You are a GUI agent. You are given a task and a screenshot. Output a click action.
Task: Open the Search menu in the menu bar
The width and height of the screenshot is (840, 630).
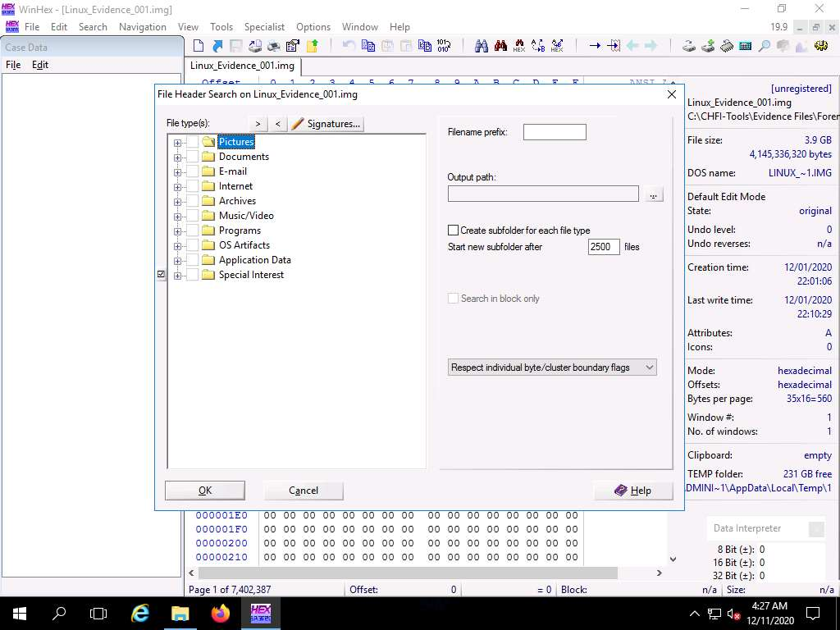pyautogui.click(x=93, y=27)
